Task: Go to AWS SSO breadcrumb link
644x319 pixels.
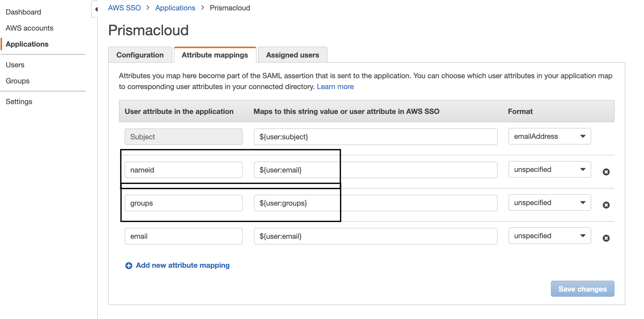Action: point(124,8)
